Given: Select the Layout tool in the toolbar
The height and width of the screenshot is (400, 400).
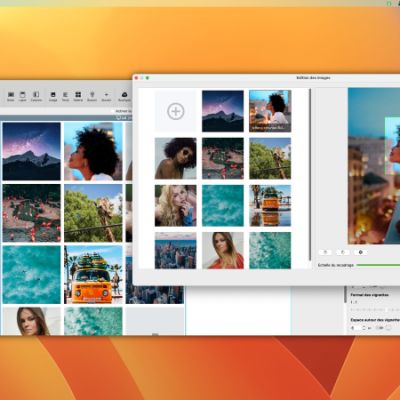Looking at the screenshot, I should tap(22, 96).
